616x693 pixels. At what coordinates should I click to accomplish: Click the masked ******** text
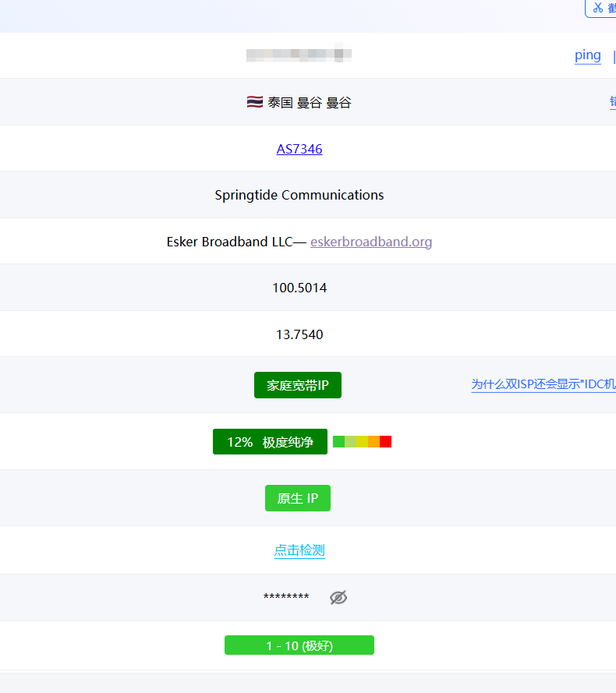[286, 597]
